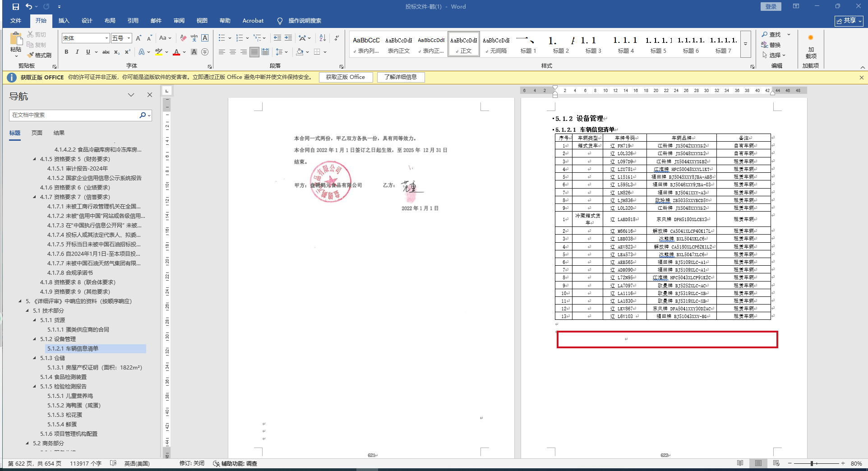Undo the last action

[29, 7]
